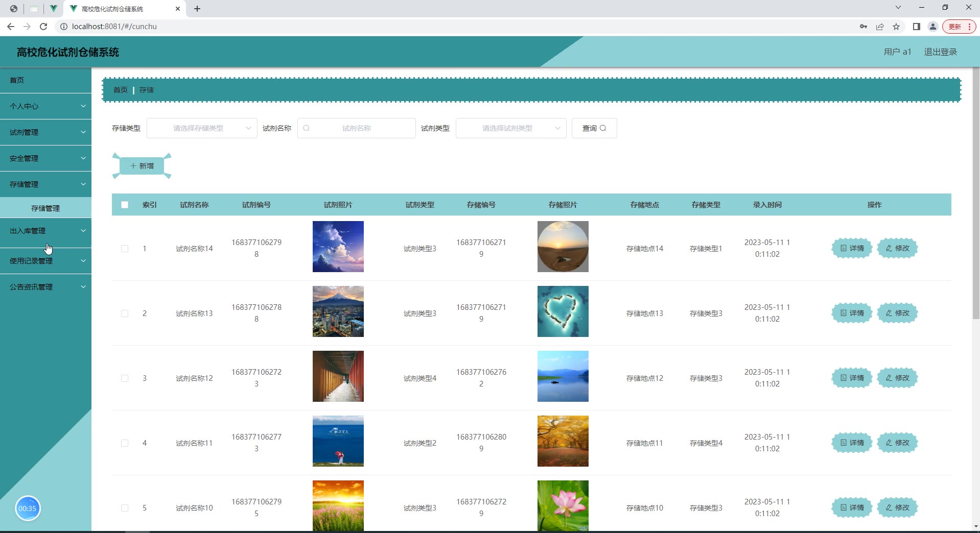
Task: Click 修改 for 试剂名称12
Action: coord(897,378)
